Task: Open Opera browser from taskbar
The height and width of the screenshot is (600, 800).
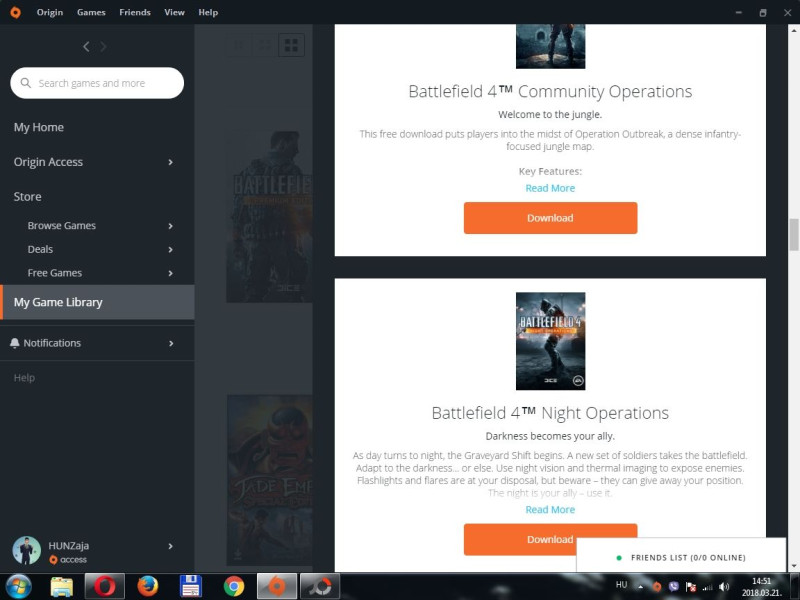Action: [105, 587]
